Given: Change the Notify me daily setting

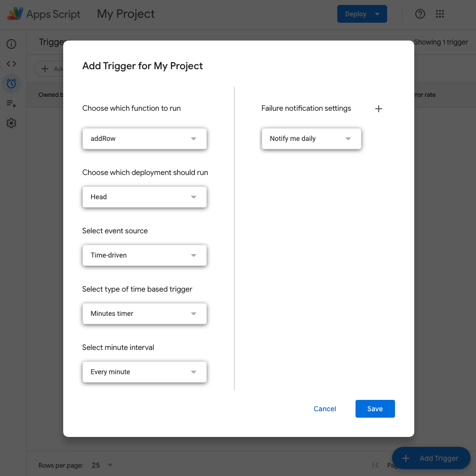Looking at the screenshot, I should click(x=311, y=138).
